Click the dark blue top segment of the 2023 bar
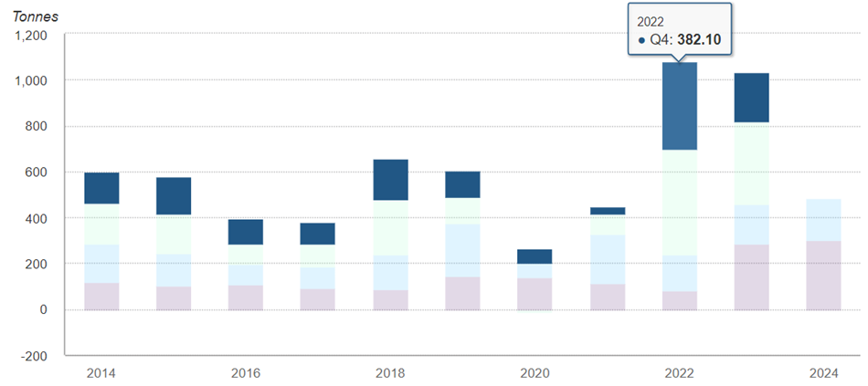This screenshot has height=386, width=868. click(751, 98)
